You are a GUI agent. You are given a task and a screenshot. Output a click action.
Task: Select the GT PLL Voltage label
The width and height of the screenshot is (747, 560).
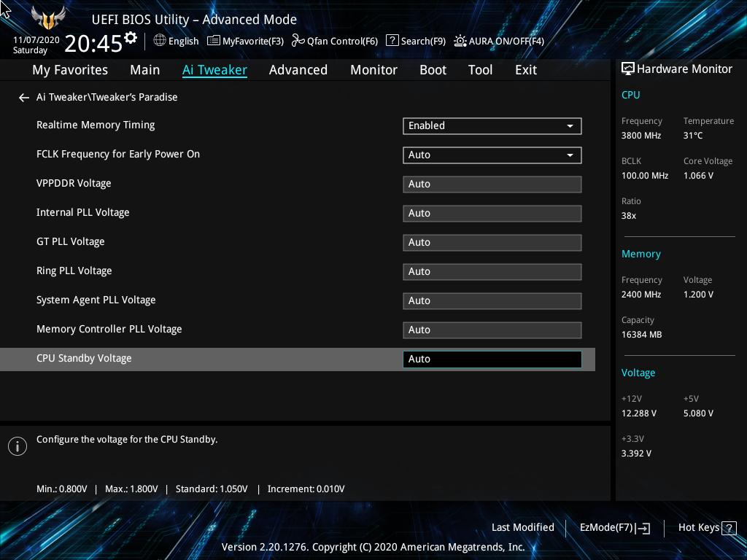(x=71, y=242)
